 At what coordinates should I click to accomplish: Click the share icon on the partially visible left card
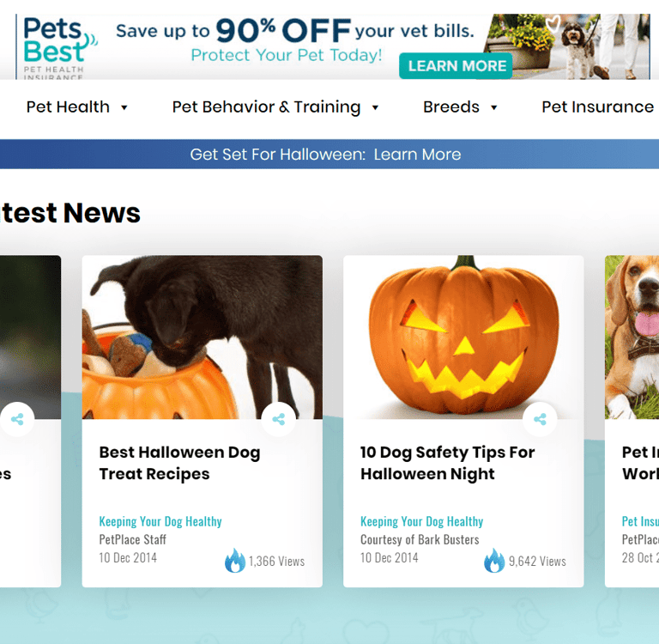tap(17, 419)
